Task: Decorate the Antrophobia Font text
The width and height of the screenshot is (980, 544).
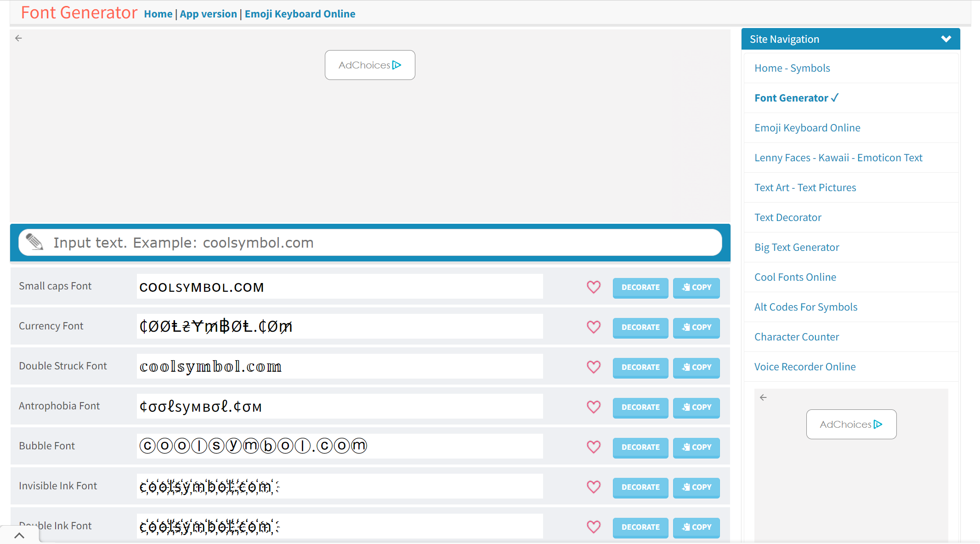Action: (640, 408)
